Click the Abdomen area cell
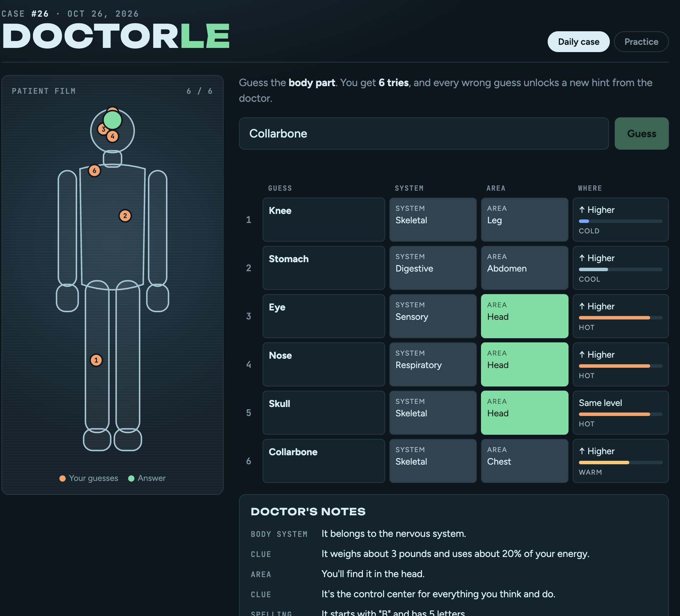 click(524, 268)
